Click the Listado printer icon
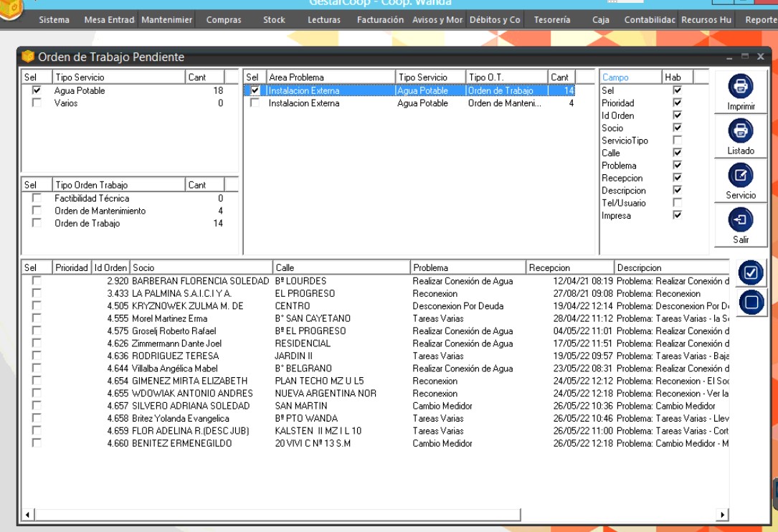Viewport: 778px width, 532px height. pos(740,131)
